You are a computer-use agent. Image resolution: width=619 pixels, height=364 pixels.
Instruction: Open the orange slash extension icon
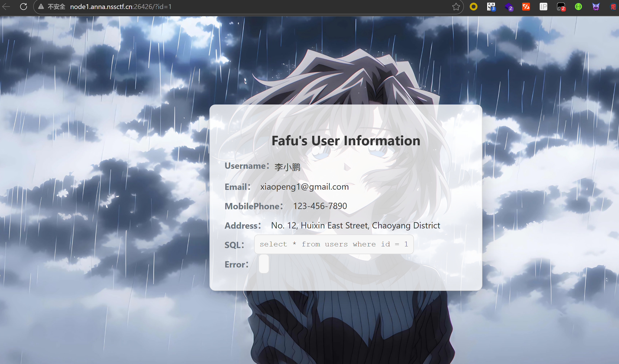pyautogui.click(x=526, y=7)
